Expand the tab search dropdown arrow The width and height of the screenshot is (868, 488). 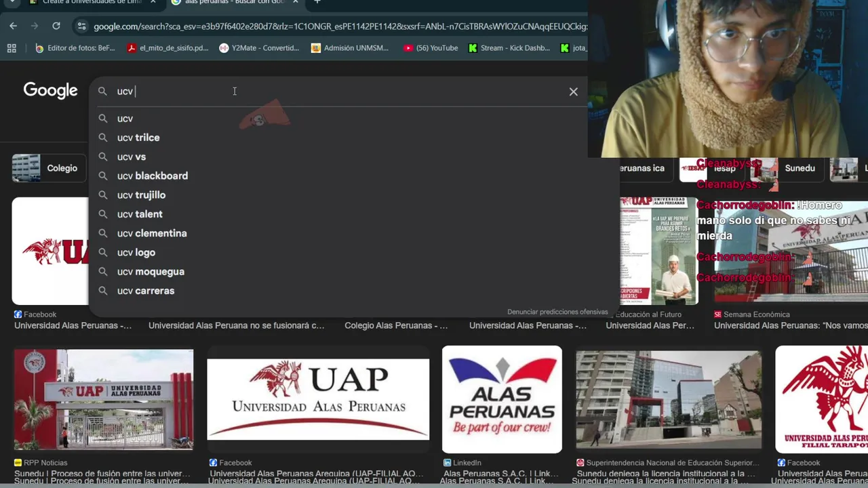tap(12, 2)
